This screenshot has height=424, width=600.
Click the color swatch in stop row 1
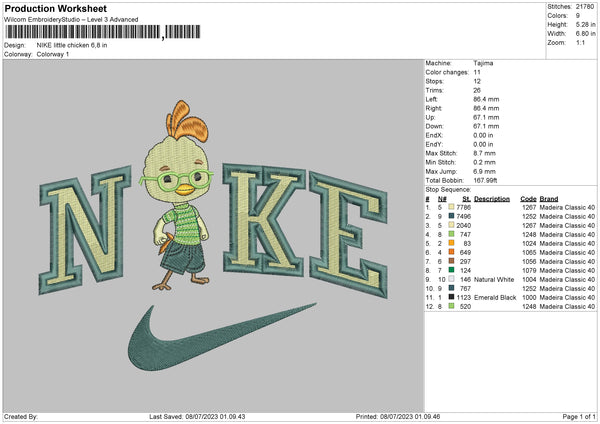click(451, 207)
